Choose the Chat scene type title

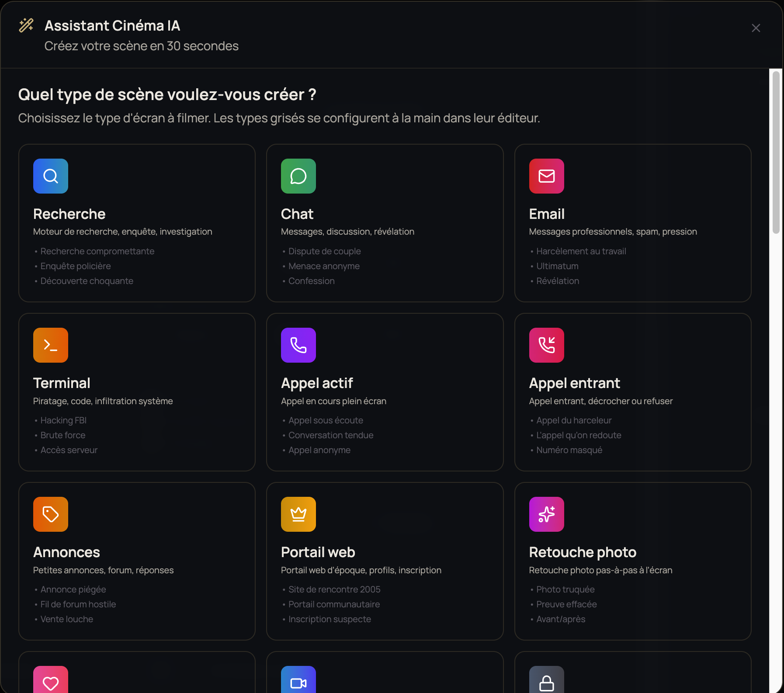pos(297,214)
